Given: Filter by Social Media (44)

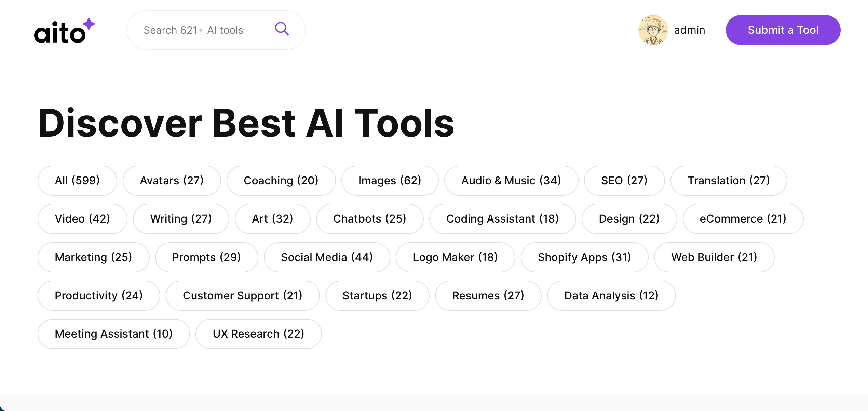Looking at the screenshot, I should pyautogui.click(x=327, y=257).
